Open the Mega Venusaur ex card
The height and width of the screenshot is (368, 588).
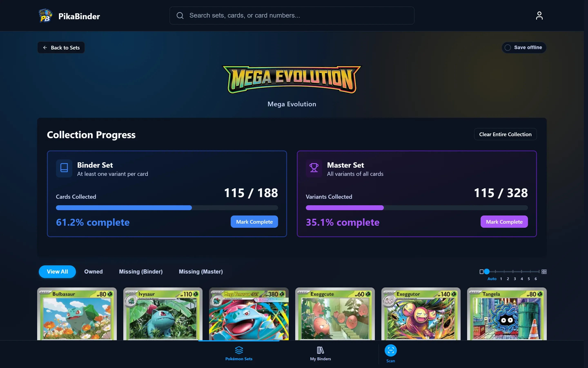(x=249, y=314)
